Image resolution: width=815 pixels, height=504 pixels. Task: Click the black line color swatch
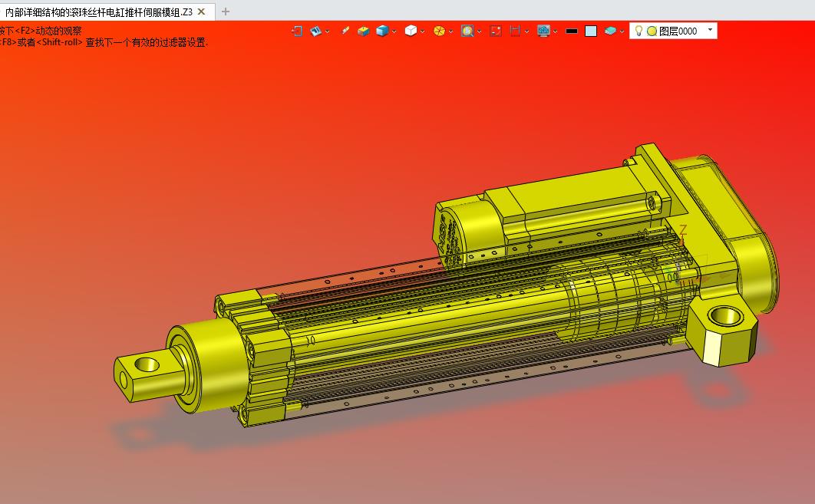click(x=572, y=31)
